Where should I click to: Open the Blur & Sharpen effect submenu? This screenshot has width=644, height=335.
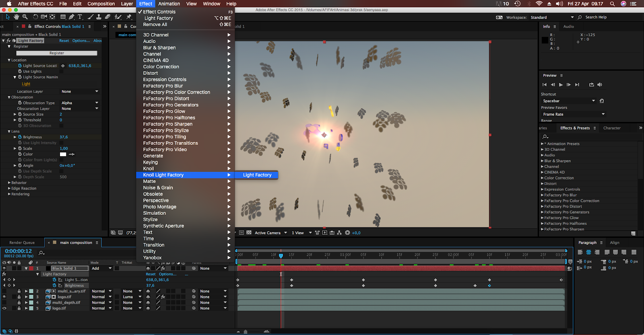185,47
